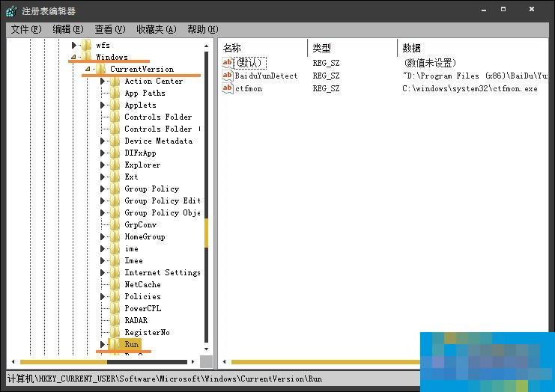Expand the Ext node arrow
This screenshot has height=392, width=555.
[x=103, y=177]
